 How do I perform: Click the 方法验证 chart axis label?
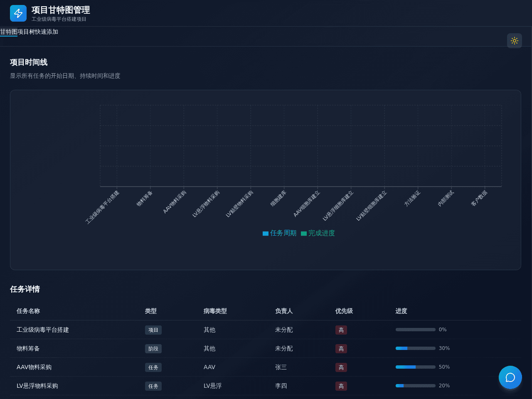412,198
